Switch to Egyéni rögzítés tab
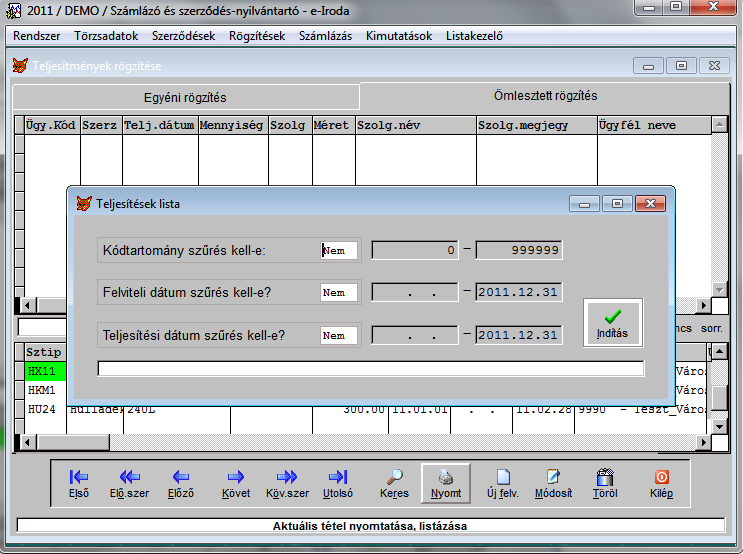 [186, 98]
